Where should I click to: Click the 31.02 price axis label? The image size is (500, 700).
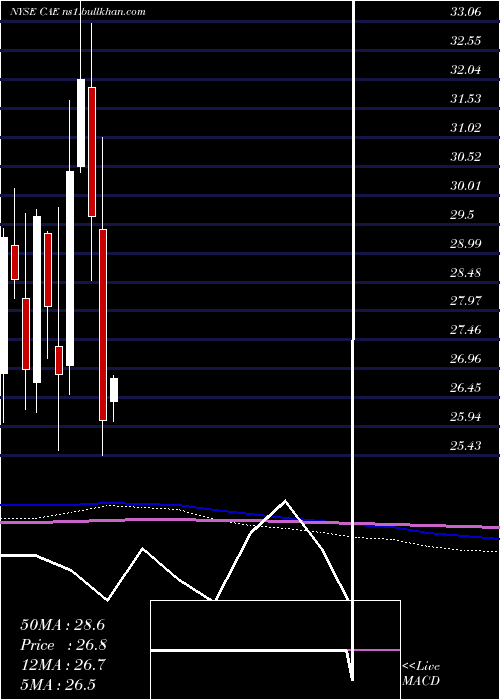[466, 128]
